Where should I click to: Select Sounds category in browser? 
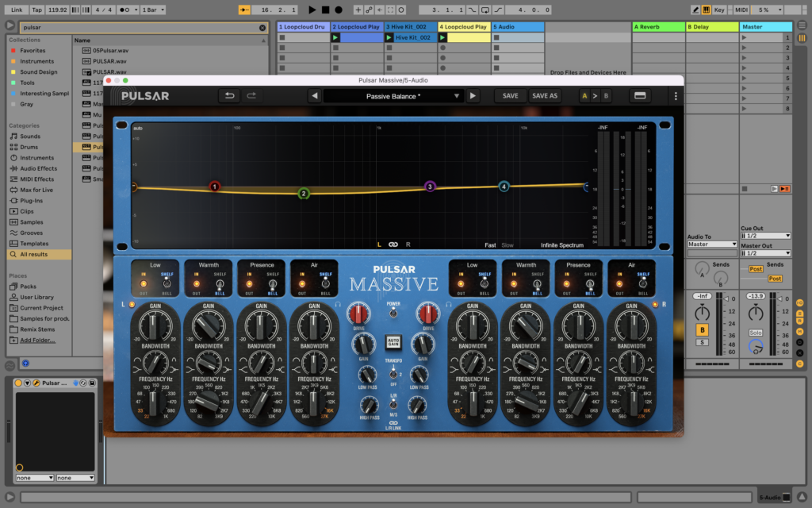pyautogui.click(x=30, y=137)
